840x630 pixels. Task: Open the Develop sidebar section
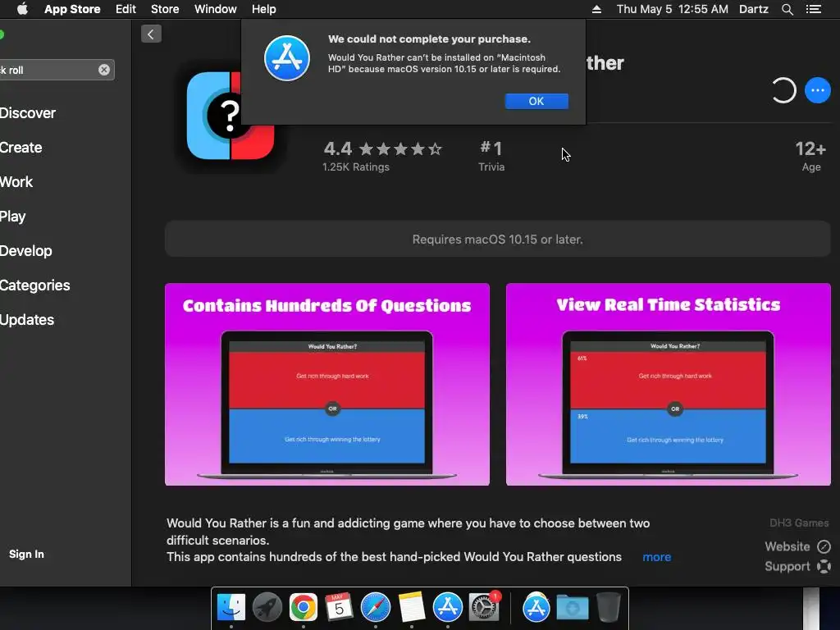[26, 251]
